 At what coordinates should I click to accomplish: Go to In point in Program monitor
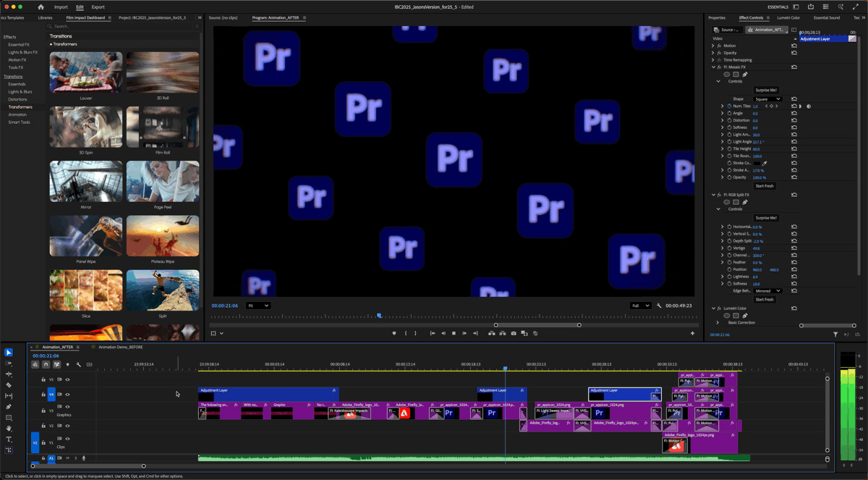coord(433,333)
